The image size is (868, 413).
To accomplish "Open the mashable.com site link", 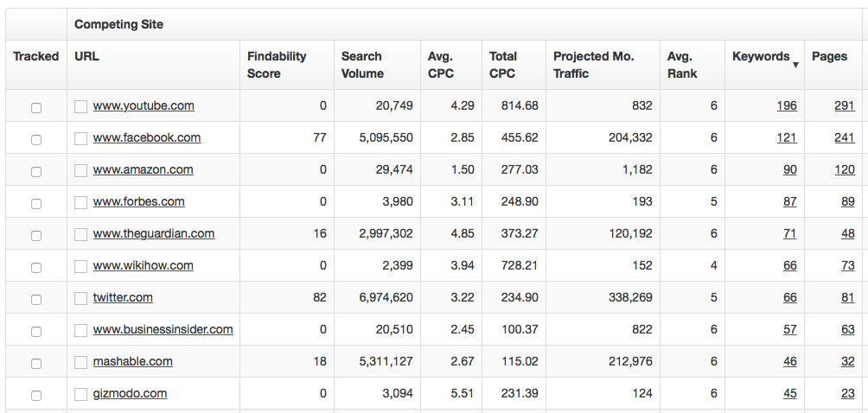I will [132, 361].
